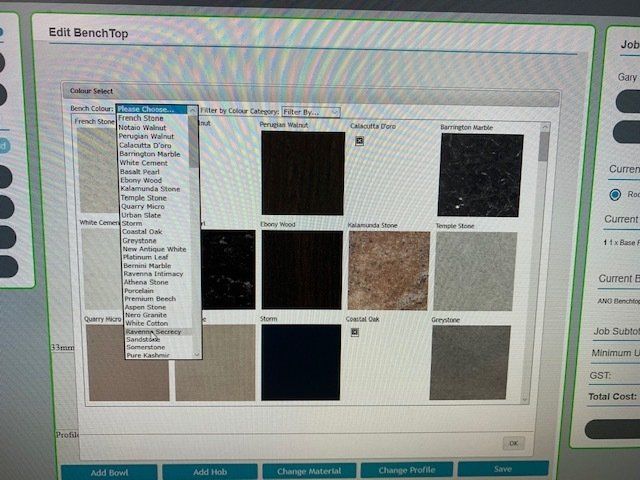Screen dimensions: 640x480
Task: Pick Ravenna Intimacy from the list
Action: 153,274
